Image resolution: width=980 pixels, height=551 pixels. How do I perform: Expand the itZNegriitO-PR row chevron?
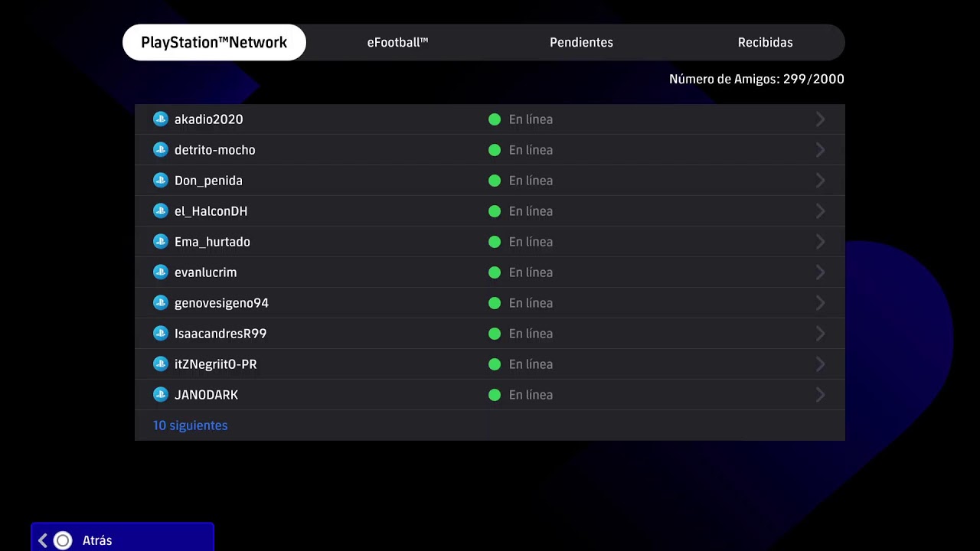tap(820, 364)
